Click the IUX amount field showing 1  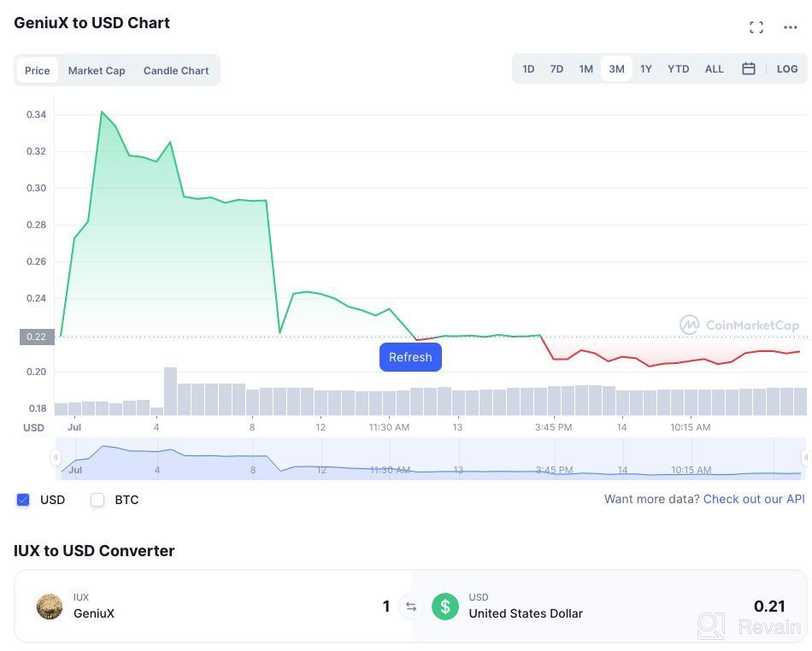(386, 607)
